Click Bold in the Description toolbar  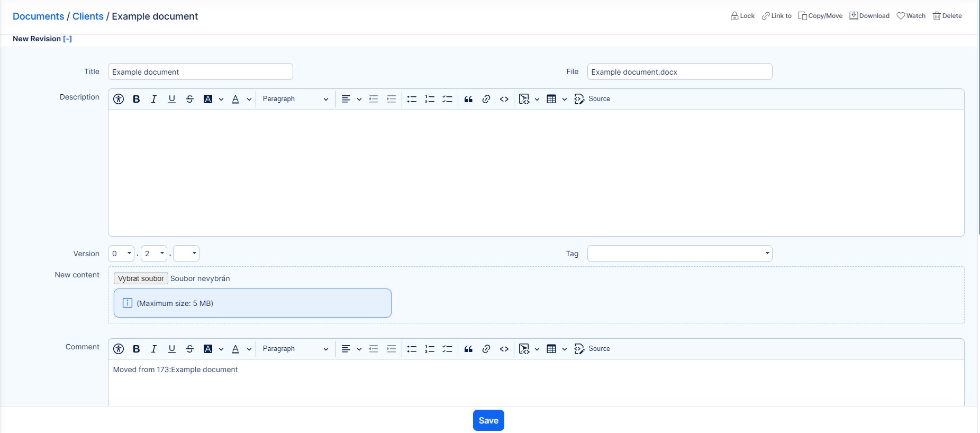[137, 99]
